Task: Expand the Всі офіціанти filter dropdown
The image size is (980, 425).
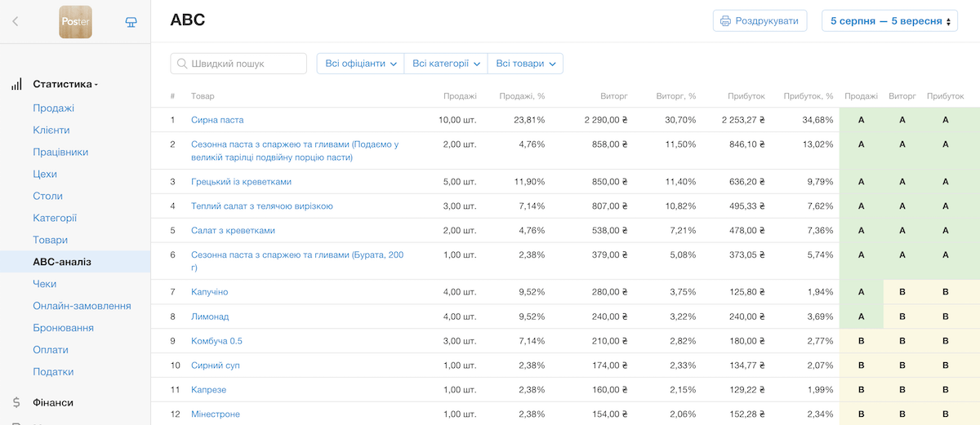Action: click(360, 64)
